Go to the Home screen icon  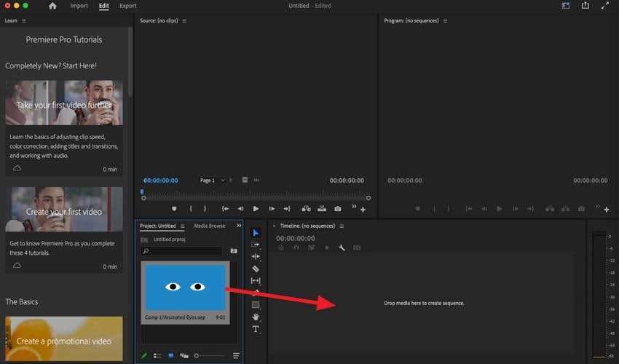pyautogui.click(x=52, y=6)
